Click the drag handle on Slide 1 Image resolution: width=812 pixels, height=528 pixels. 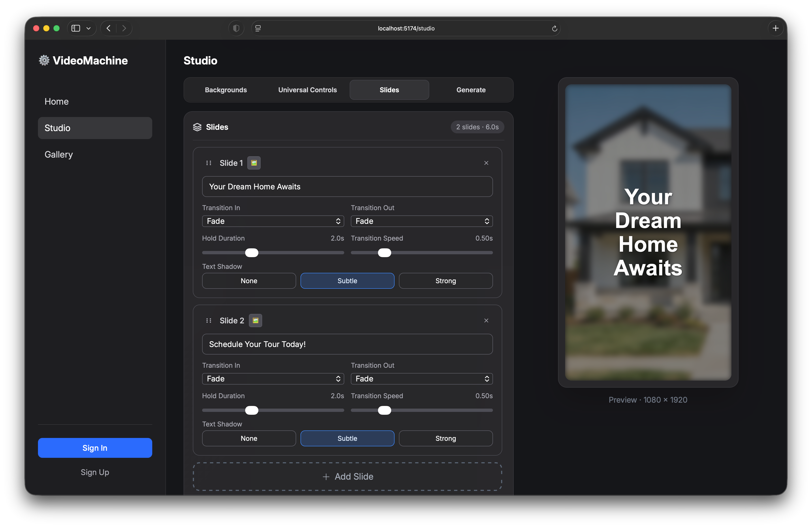coord(209,163)
